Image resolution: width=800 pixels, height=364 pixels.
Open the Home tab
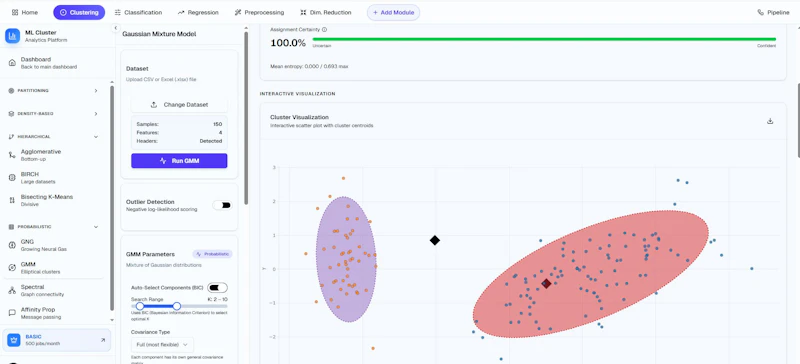pos(24,12)
